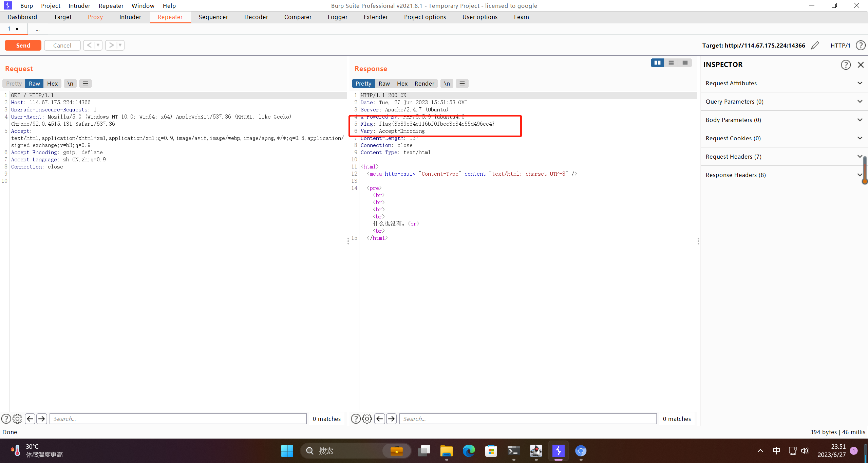Toggle request non-printable characters \n button
The width and height of the screenshot is (868, 463).
(70, 84)
